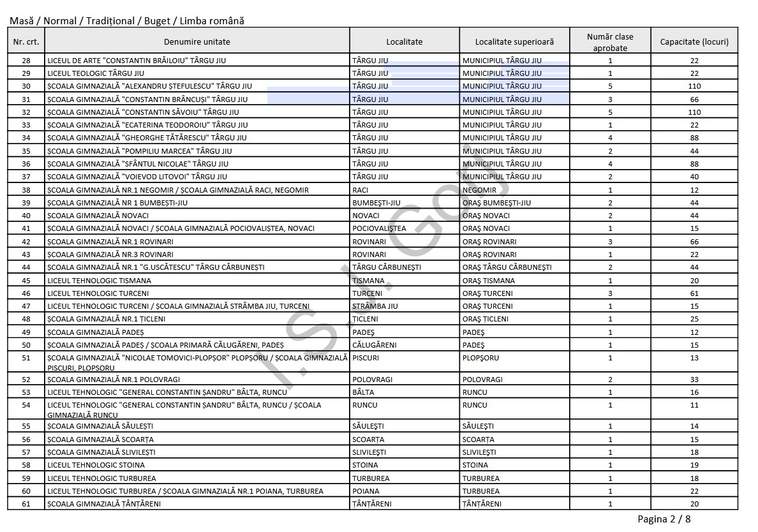Click the "Capacitate (locuri)" column header
The image size is (758, 532).
694,42
